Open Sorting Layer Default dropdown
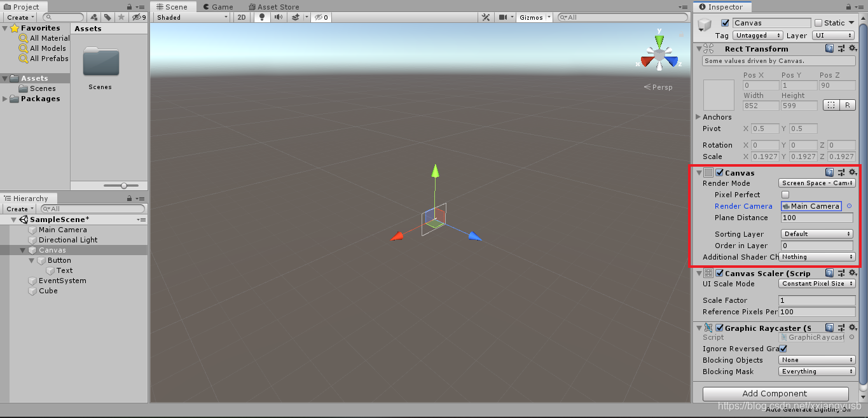 [x=817, y=234]
